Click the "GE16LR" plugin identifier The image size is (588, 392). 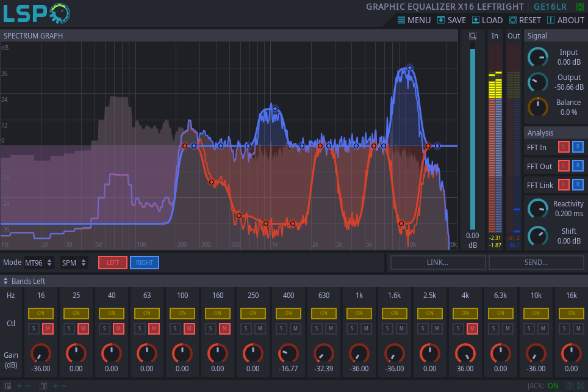click(550, 7)
